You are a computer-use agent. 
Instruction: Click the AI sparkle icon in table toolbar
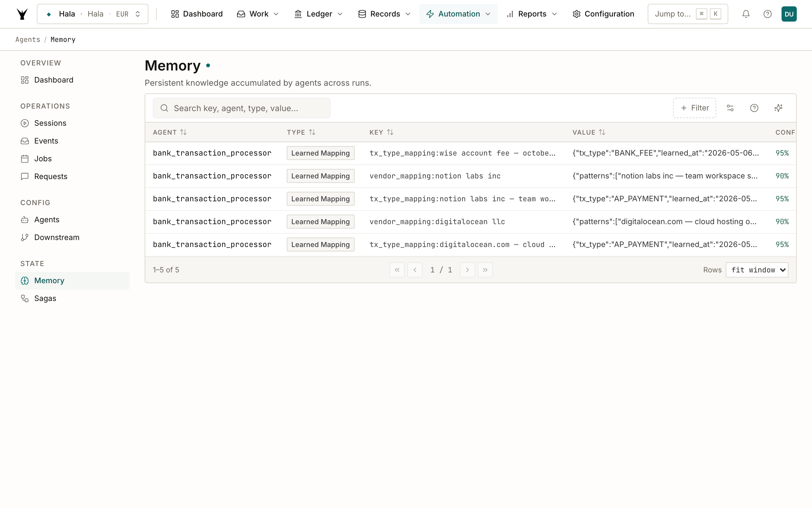click(778, 108)
